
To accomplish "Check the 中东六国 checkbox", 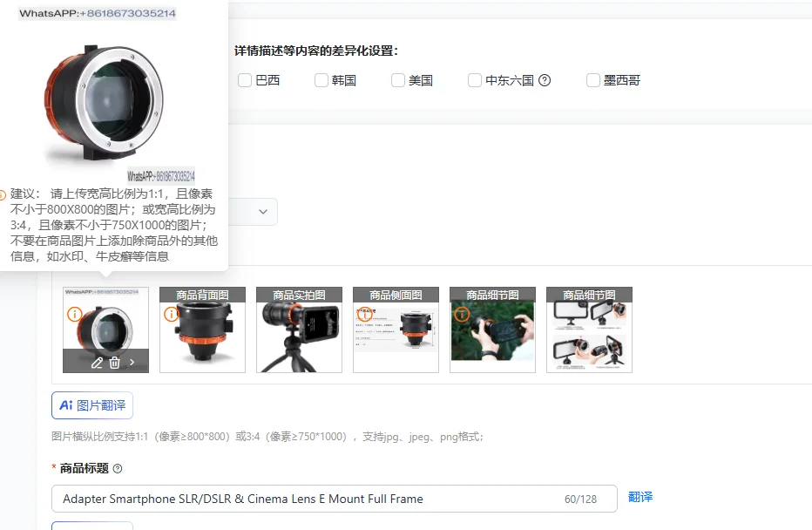I will pos(474,80).
